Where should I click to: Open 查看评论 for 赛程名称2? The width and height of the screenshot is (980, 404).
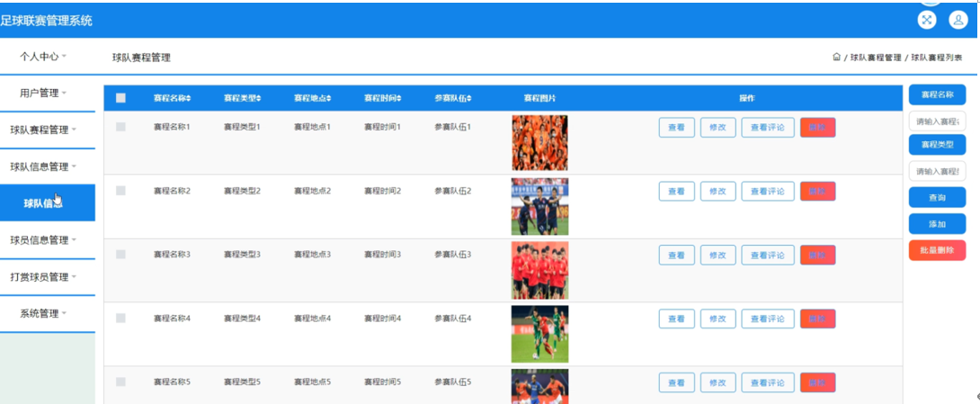pos(768,192)
